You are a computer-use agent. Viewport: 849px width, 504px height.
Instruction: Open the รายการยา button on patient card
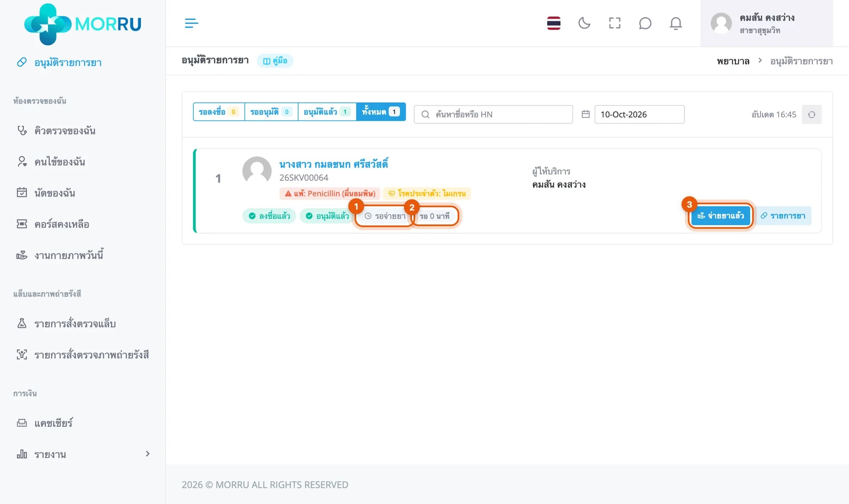click(783, 216)
